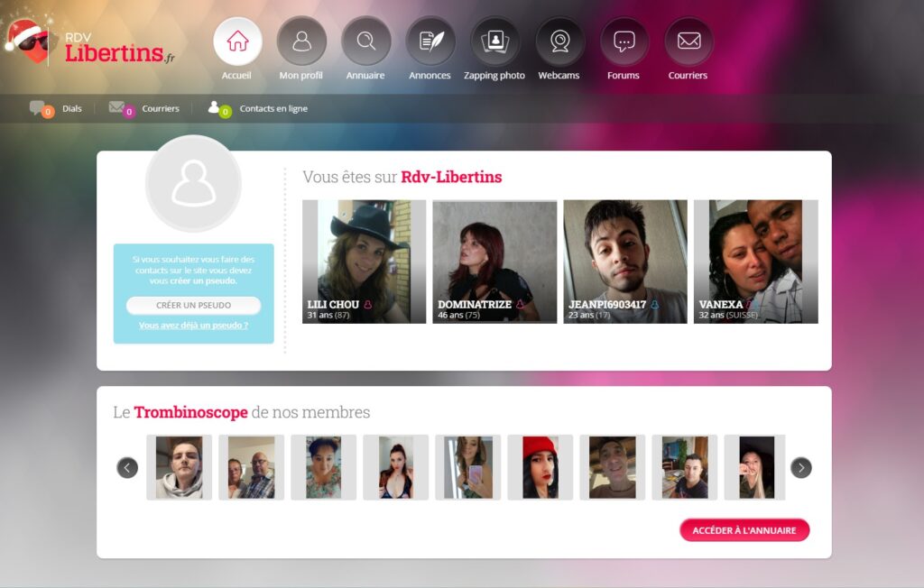The width and height of the screenshot is (924, 588).
Task: Open Dials chat notifications
Action: [x=56, y=109]
